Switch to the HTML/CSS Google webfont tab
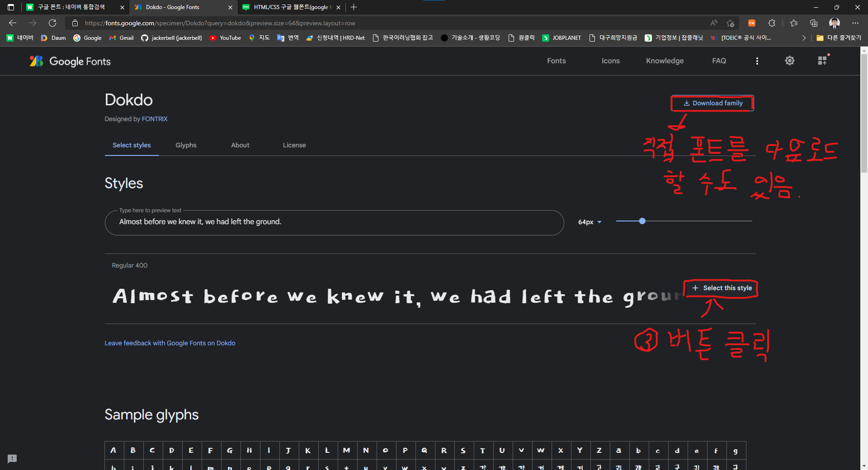868x470 pixels. [x=291, y=7]
